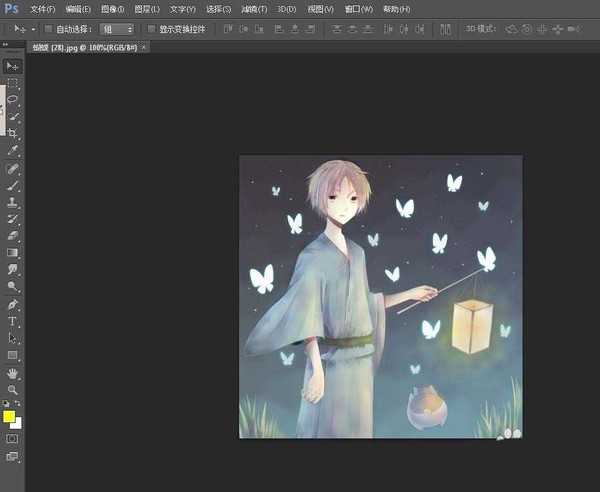
Task: Select the Hand tool
Action: [13, 373]
